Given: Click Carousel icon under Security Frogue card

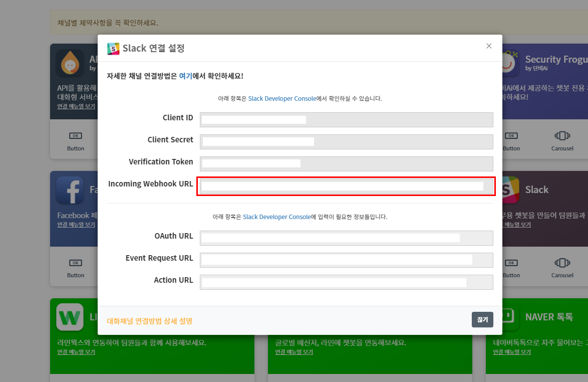Looking at the screenshot, I should pyautogui.click(x=562, y=135).
